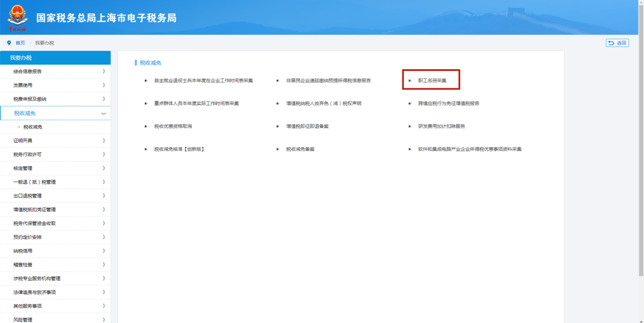Open the 出口退税管理 sidebar menu

pos(55,196)
